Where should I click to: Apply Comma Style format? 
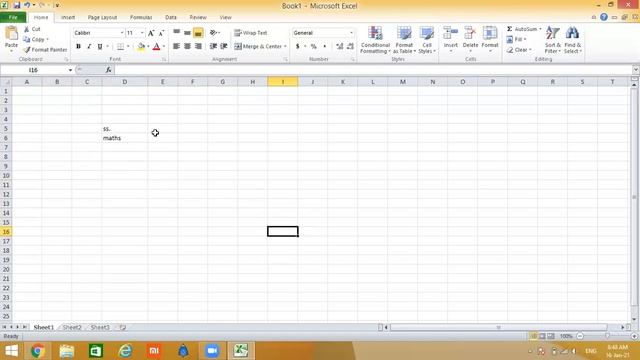tap(324, 47)
